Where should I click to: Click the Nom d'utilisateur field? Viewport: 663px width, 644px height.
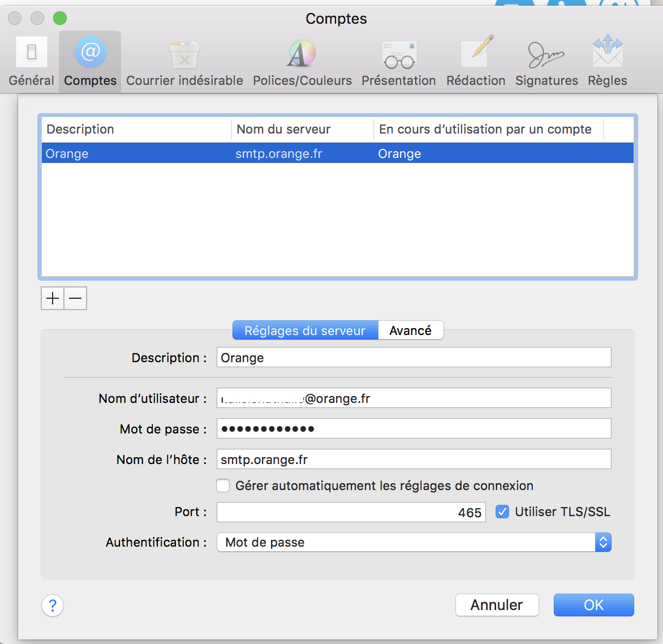pyautogui.click(x=414, y=398)
